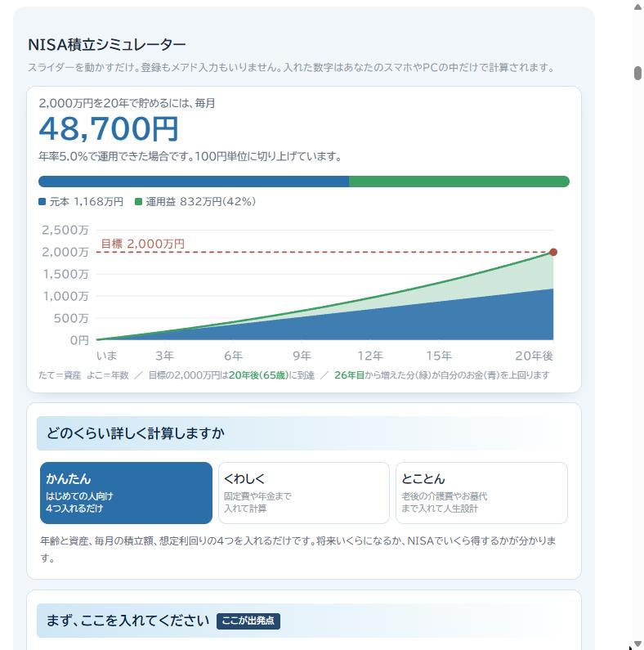Select the くわしく calculation mode
The image size is (644, 650).
click(304, 493)
